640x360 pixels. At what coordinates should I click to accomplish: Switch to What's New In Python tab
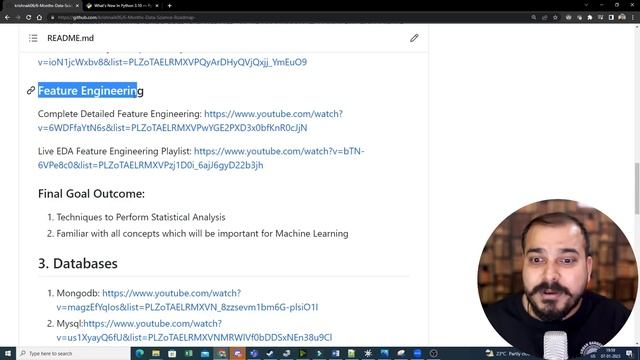[123, 6]
